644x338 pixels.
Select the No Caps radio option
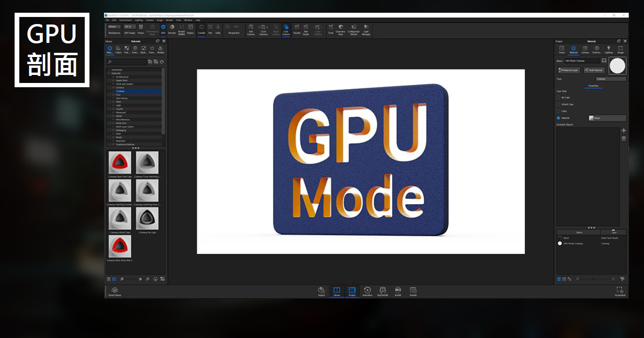click(559, 98)
